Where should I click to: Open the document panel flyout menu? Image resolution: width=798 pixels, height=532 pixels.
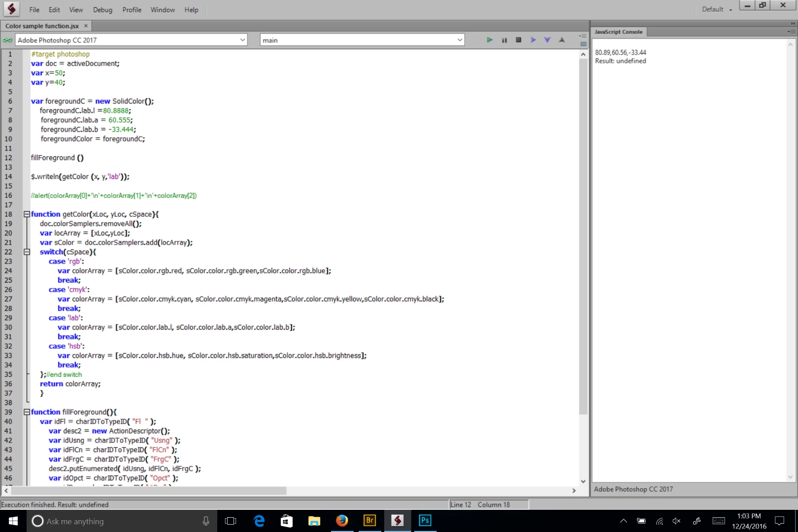pos(583,36)
